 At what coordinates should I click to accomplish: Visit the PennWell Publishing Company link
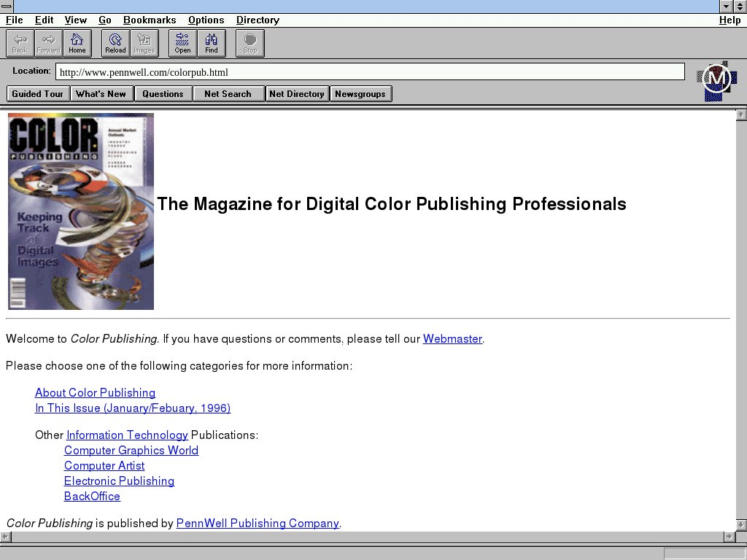[258, 523]
